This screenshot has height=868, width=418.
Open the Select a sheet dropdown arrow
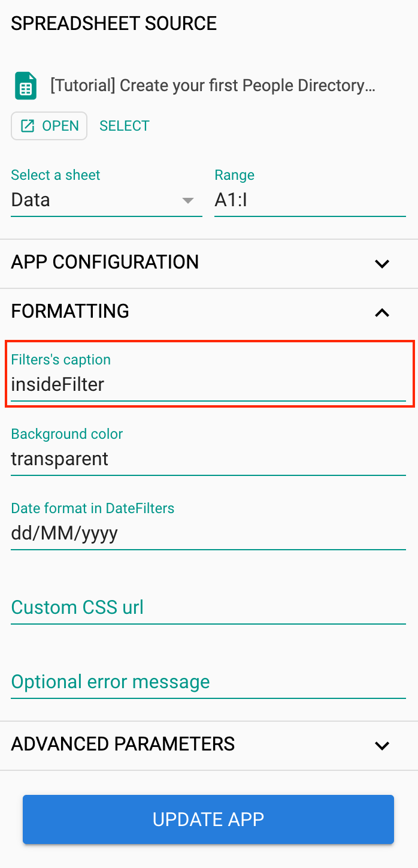[188, 200]
